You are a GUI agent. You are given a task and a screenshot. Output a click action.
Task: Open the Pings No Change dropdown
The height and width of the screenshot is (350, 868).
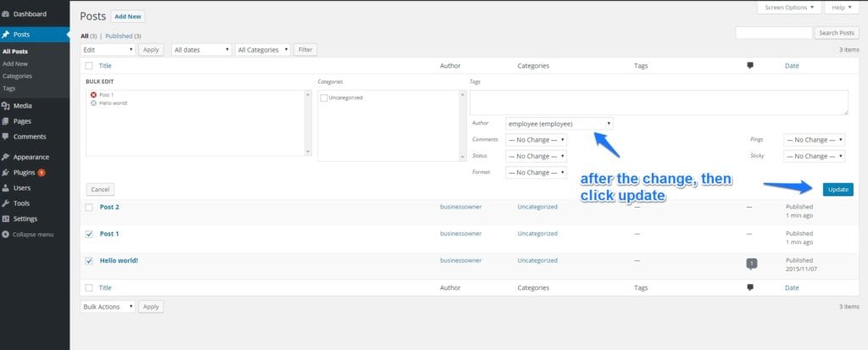815,140
